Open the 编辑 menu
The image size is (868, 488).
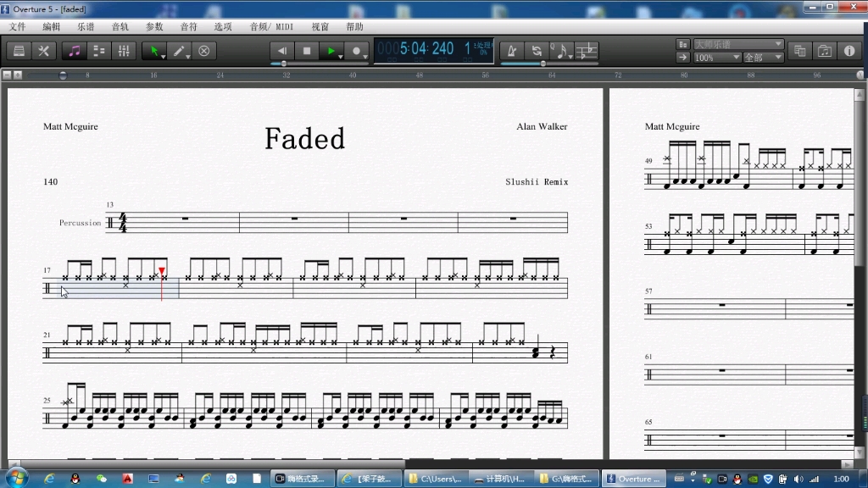[x=52, y=26]
